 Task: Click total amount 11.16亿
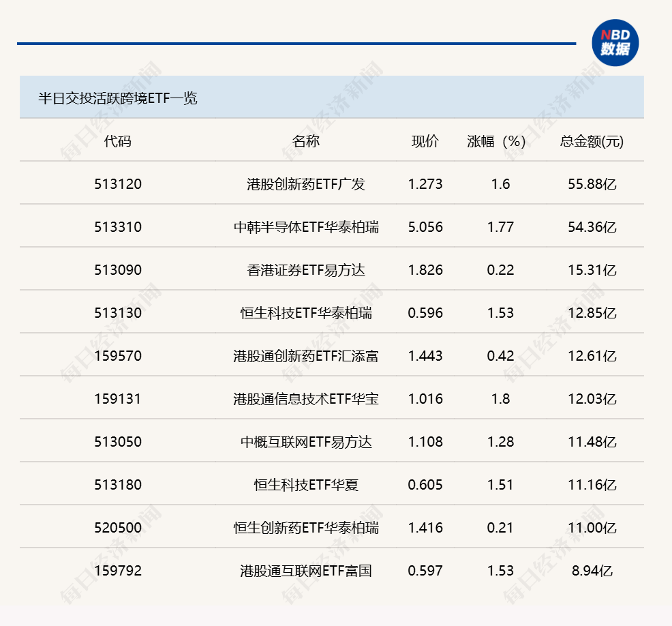(592, 485)
